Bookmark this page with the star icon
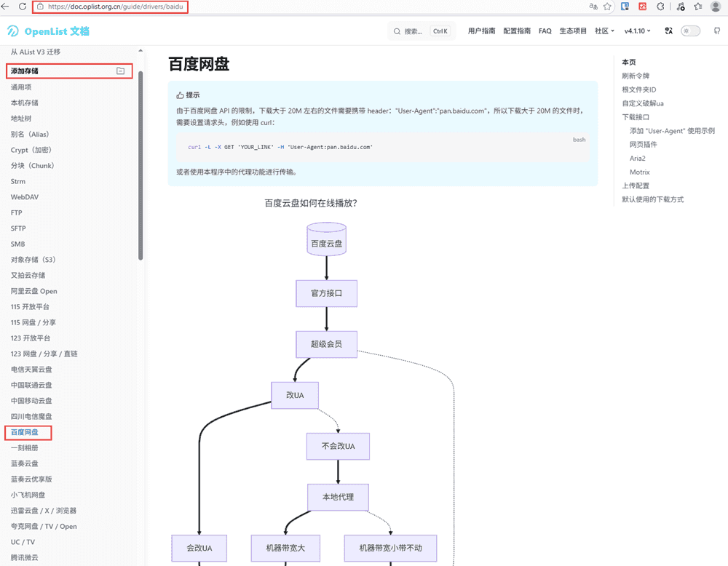 coord(607,7)
